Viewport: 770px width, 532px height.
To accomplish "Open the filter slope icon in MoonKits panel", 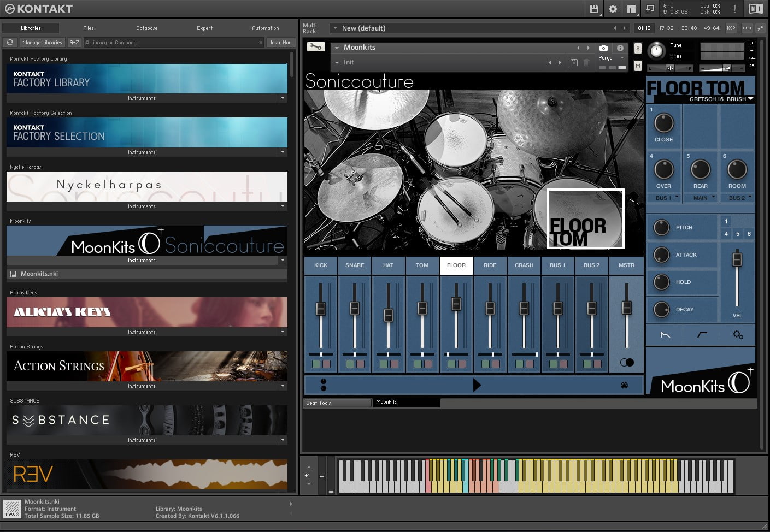I will (x=702, y=335).
